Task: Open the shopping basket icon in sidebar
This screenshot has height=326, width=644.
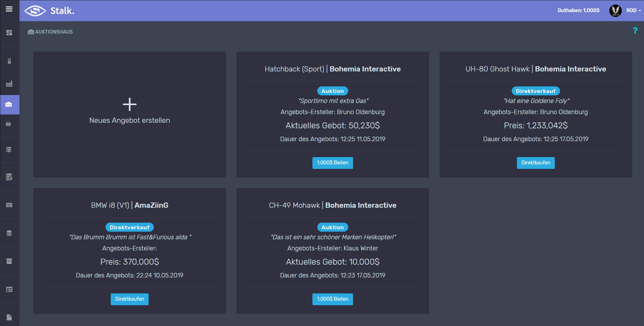Action: [9, 124]
